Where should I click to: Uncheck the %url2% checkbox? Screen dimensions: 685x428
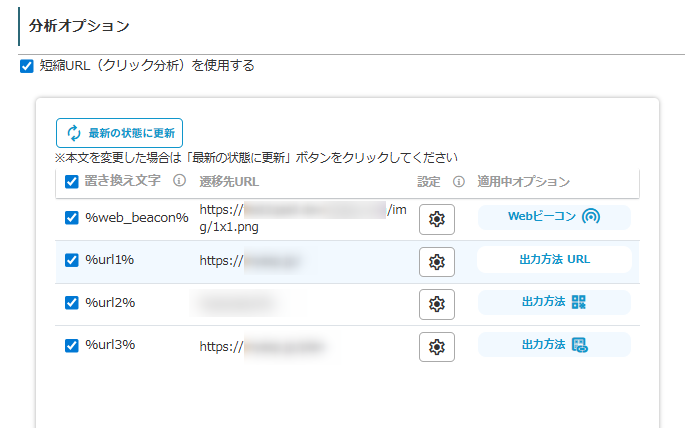coord(72,303)
